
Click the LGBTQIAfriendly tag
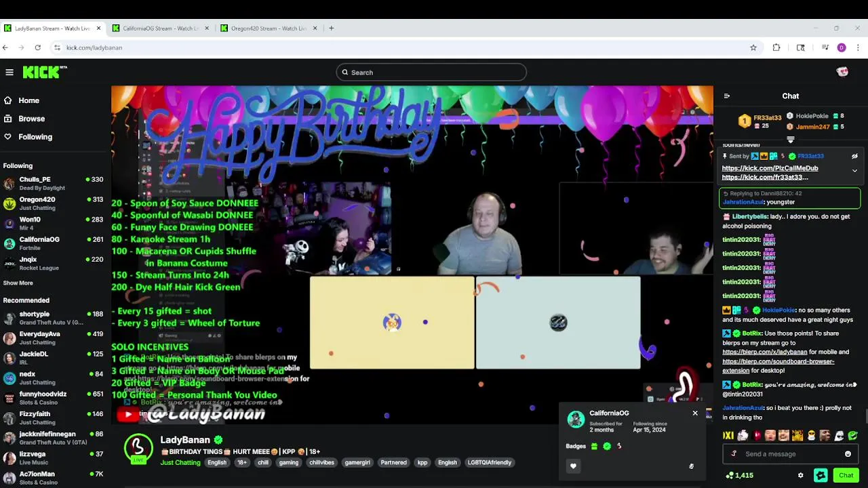pos(490,462)
